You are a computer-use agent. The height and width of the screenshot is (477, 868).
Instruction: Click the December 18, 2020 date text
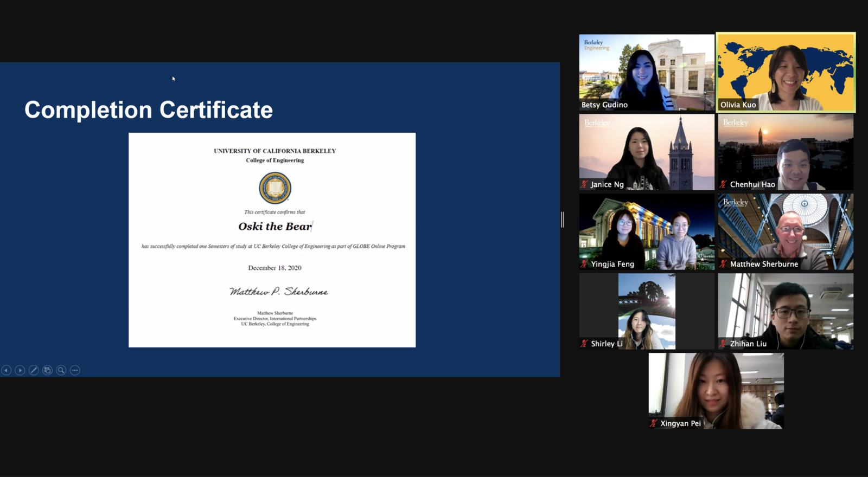[x=275, y=268]
